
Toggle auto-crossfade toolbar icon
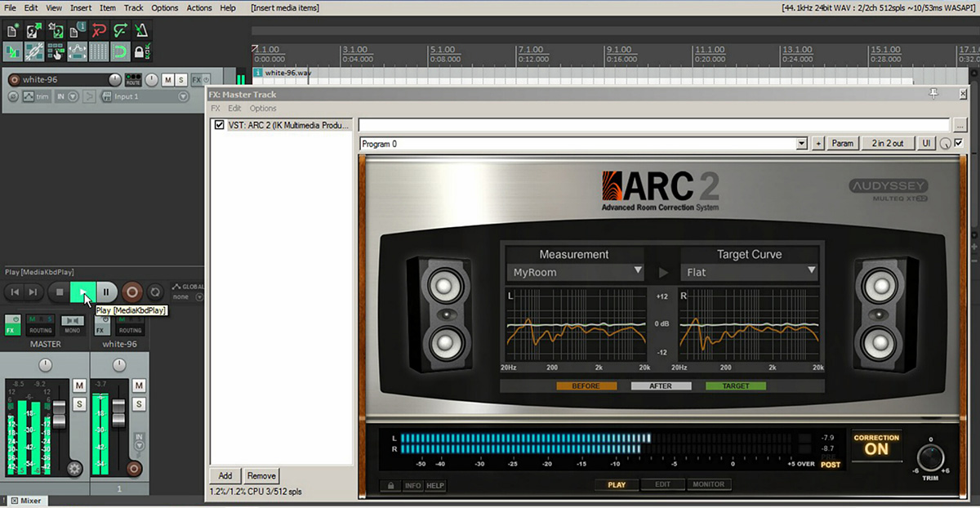(x=13, y=52)
